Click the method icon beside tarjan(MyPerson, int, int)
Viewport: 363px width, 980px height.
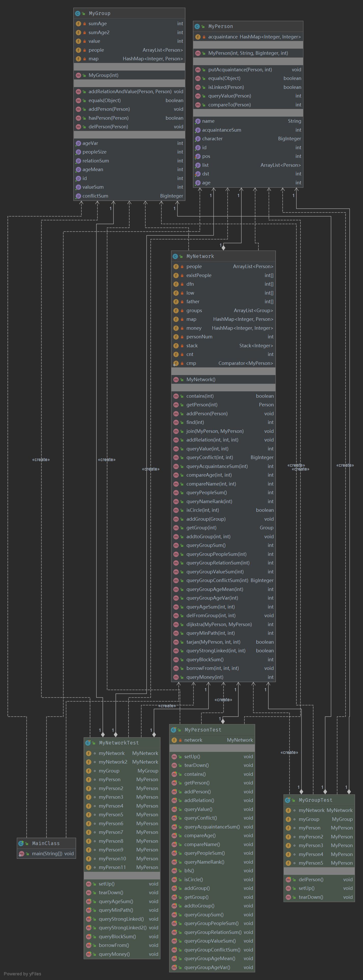176,642
